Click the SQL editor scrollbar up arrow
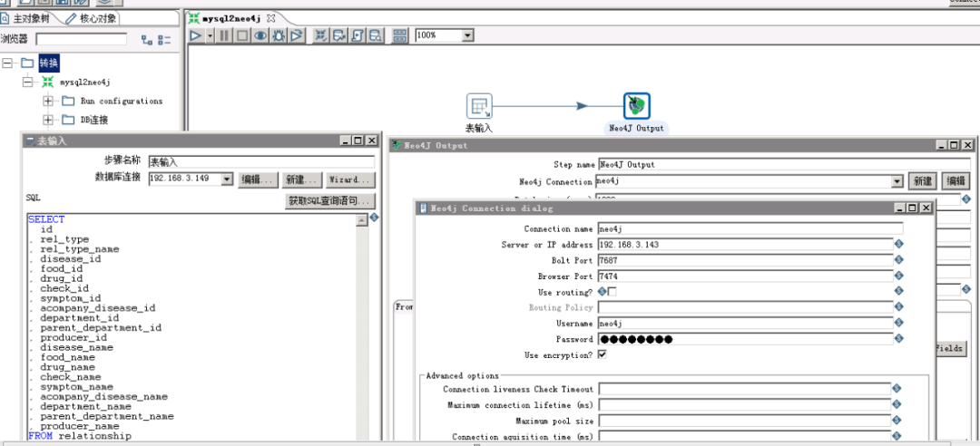The image size is (980, 446). point(361,220)
